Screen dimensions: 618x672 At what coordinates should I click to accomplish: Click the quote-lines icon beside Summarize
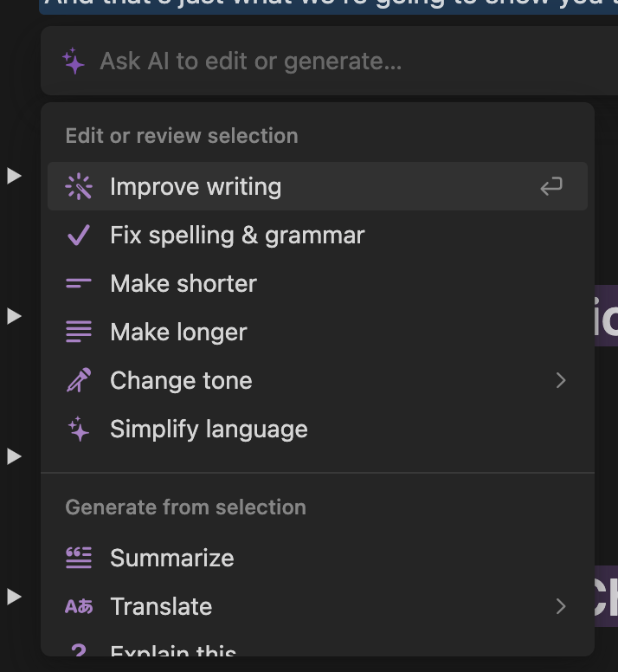point(79,559)
